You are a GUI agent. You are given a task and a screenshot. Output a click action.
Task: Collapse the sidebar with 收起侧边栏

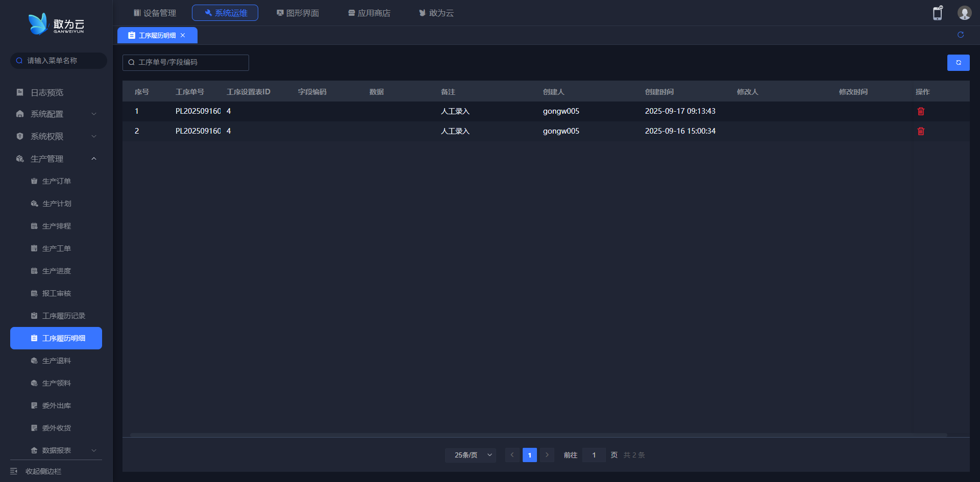[36, 471]
